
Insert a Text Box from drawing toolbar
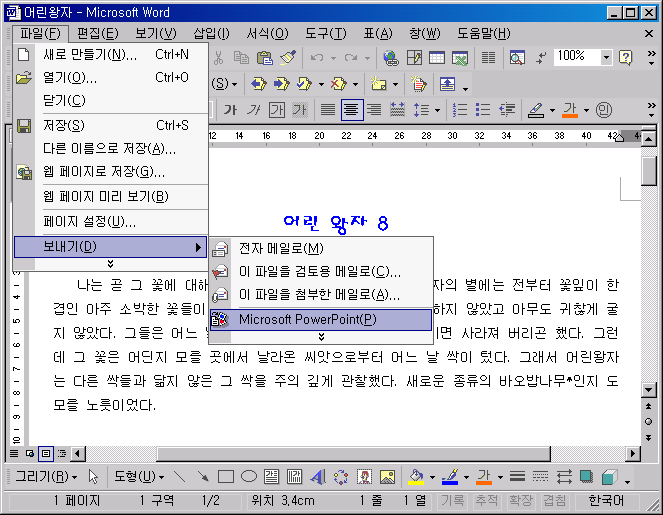click(x=271, y=477)
